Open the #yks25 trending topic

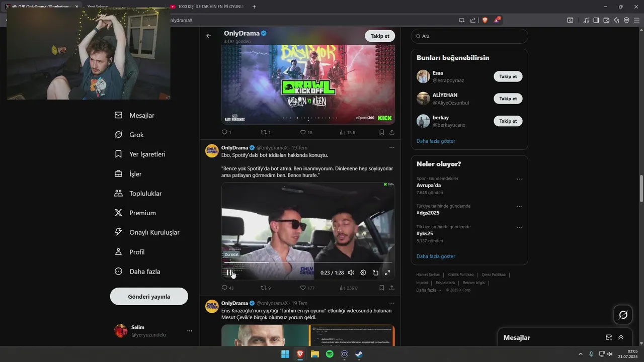pyautogui.click(x=425, y=234)
